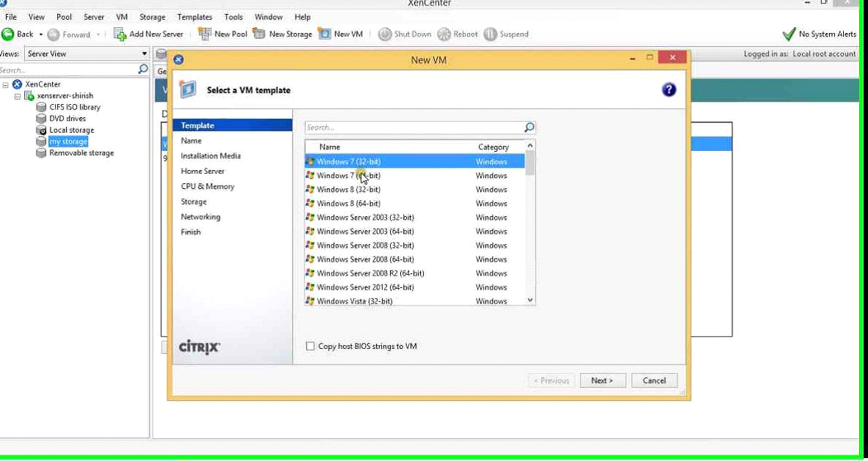Open the File menu
Screen dimensions: 868x461
pyautogui.click(x=10, y=17)
